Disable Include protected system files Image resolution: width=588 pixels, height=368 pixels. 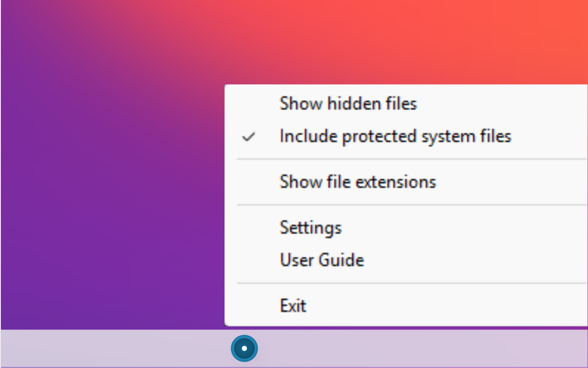[395, 137]
